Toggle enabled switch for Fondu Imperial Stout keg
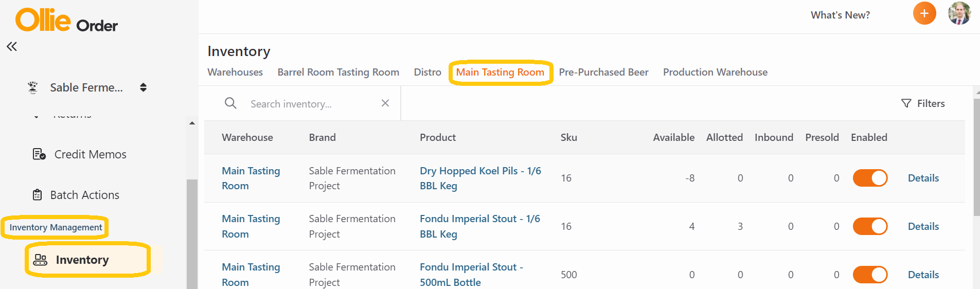 (870, 226)
